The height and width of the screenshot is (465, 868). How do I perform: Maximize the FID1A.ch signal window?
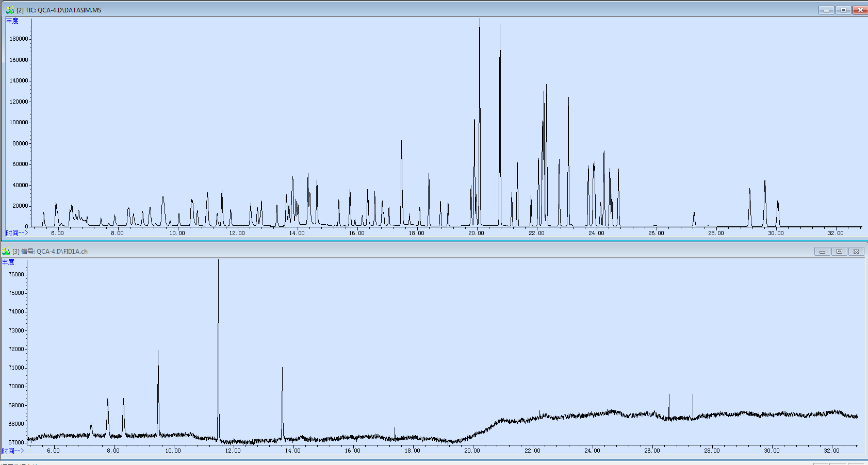point(839,252)
